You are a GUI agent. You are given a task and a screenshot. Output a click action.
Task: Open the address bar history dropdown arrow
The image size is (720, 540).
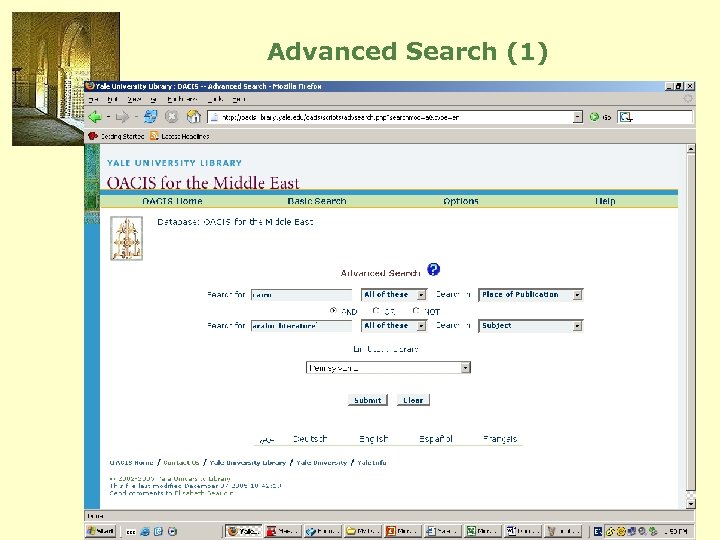click(578, 117)
